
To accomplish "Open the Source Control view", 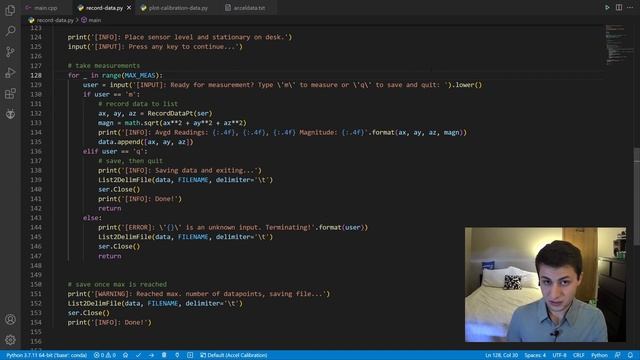I will (x=10, y=51).
